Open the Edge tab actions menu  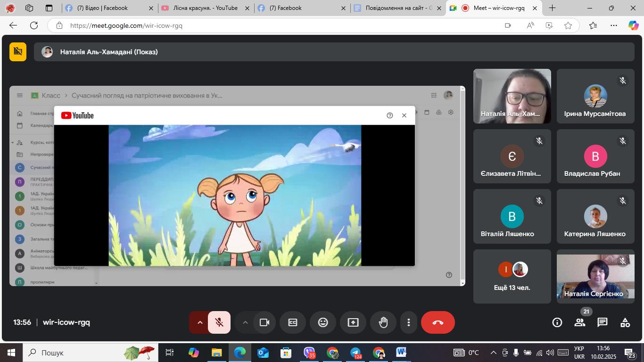pos(49,8)
